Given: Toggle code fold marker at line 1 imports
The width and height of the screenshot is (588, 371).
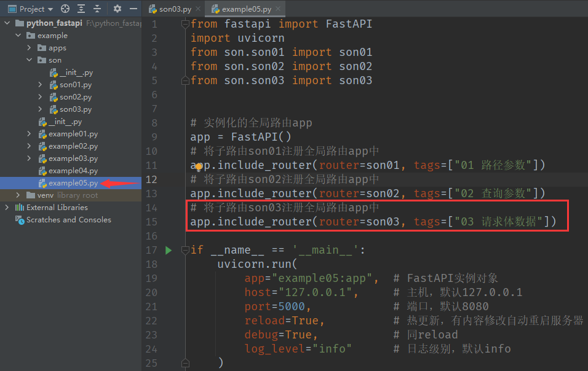Looking at the screenshot, I should [x=185, y=24].
